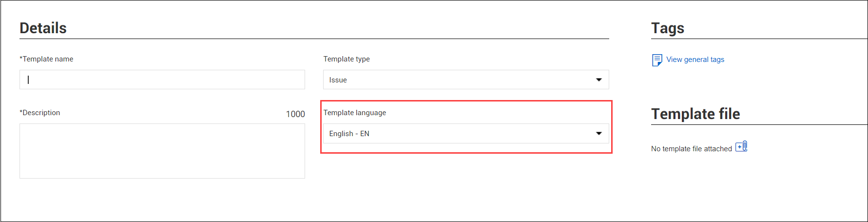
Task: Click the Details section heading
Action: point(43,28)
